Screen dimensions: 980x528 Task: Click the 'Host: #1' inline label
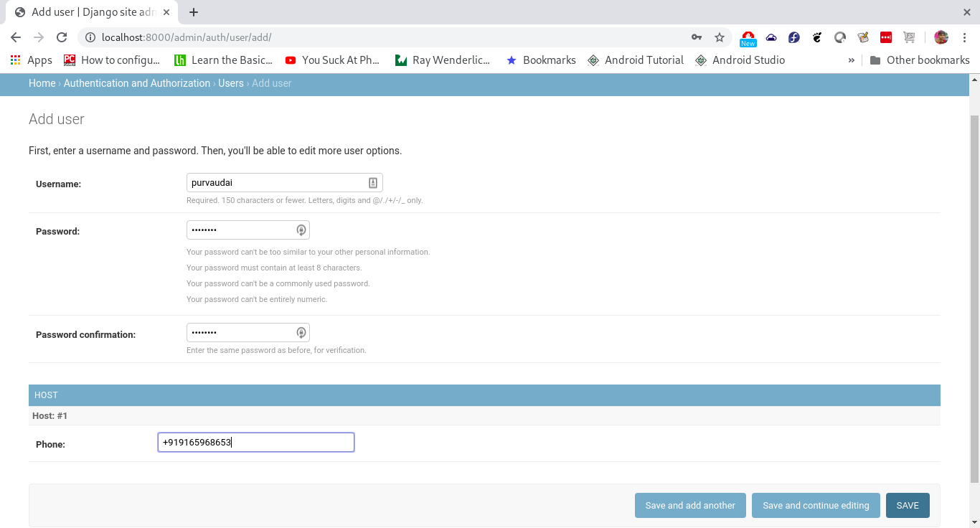coord(50,415)
